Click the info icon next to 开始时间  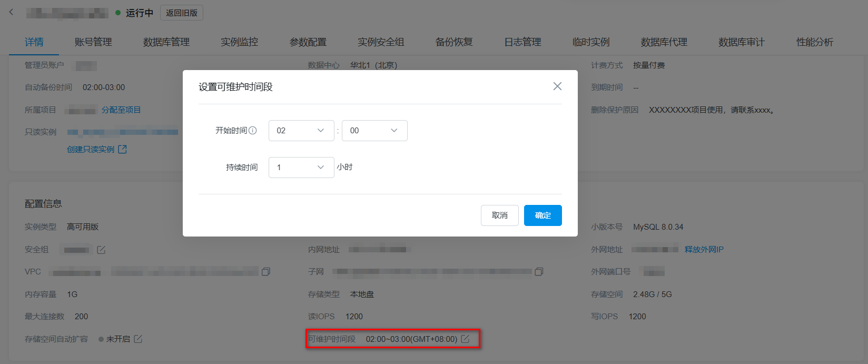tap(253, 130)
